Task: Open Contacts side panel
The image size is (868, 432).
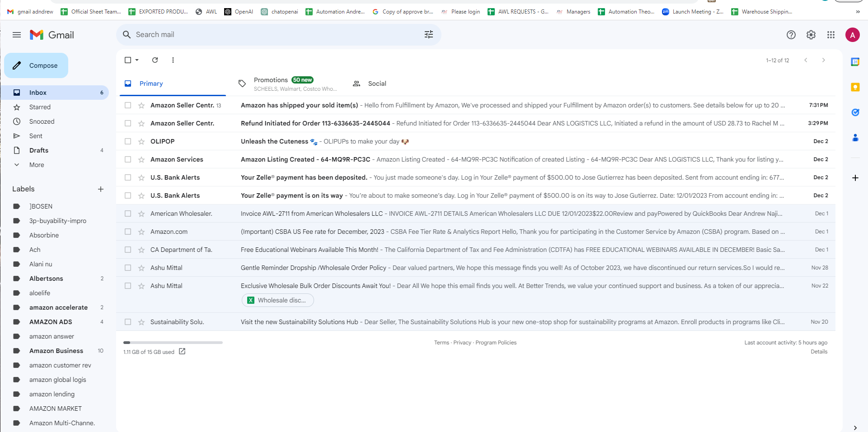Action: coord(855,138)
